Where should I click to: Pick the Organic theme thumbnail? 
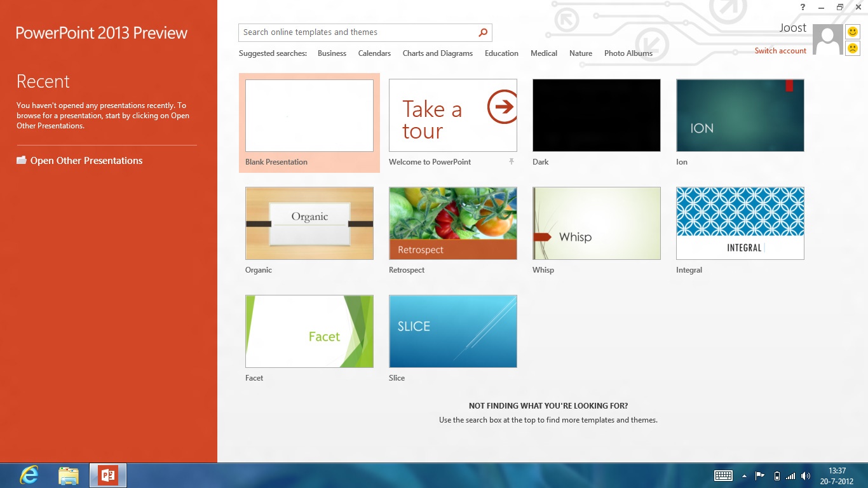309,224
